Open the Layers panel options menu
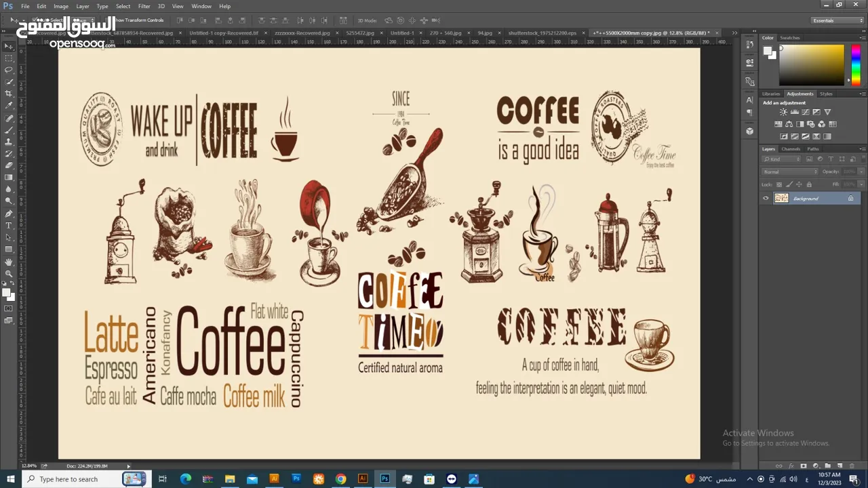The height and width of the screenshot is (488, 868). (862, 149)
